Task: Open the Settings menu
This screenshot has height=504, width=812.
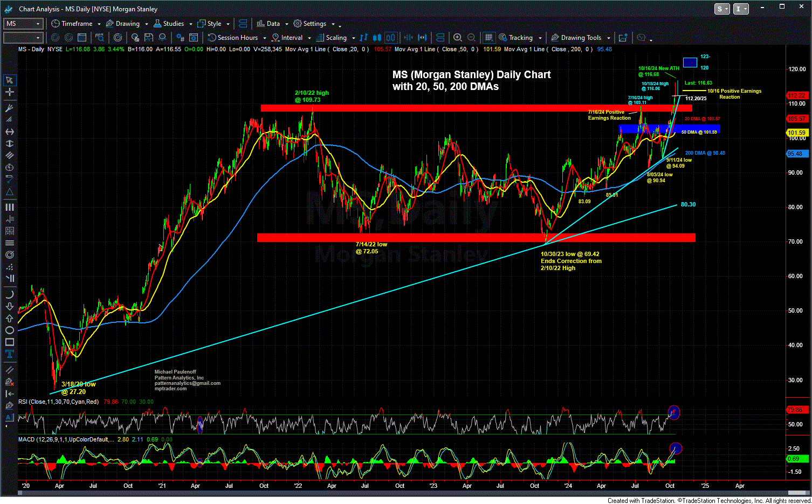Action: click(x=310, y=24)
